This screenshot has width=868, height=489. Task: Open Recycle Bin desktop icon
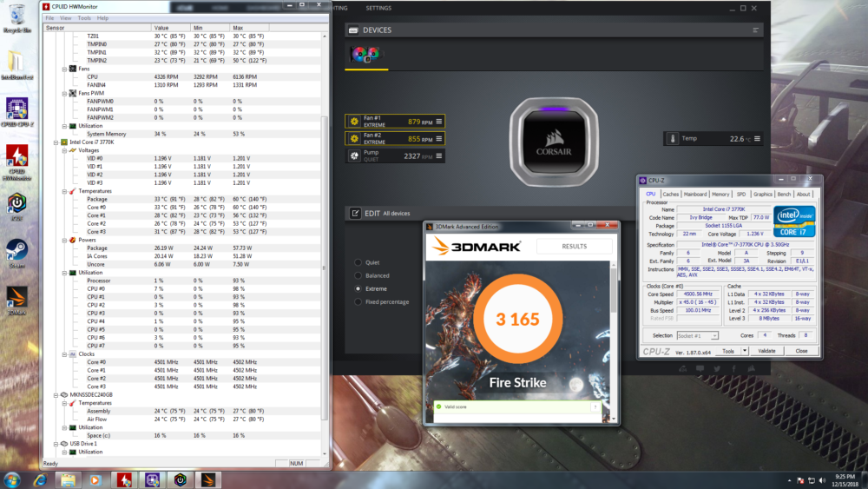point(16,19)
